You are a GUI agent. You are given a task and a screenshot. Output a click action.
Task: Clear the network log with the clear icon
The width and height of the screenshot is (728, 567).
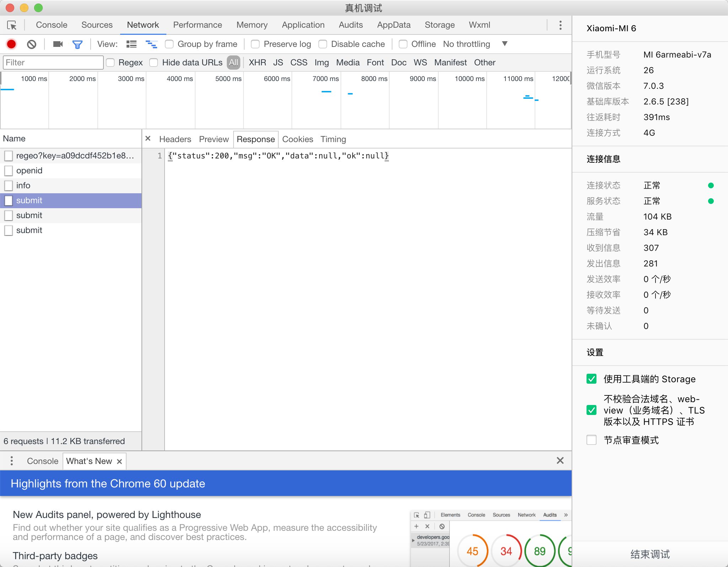pyautogui.click(x=32, y=44)
